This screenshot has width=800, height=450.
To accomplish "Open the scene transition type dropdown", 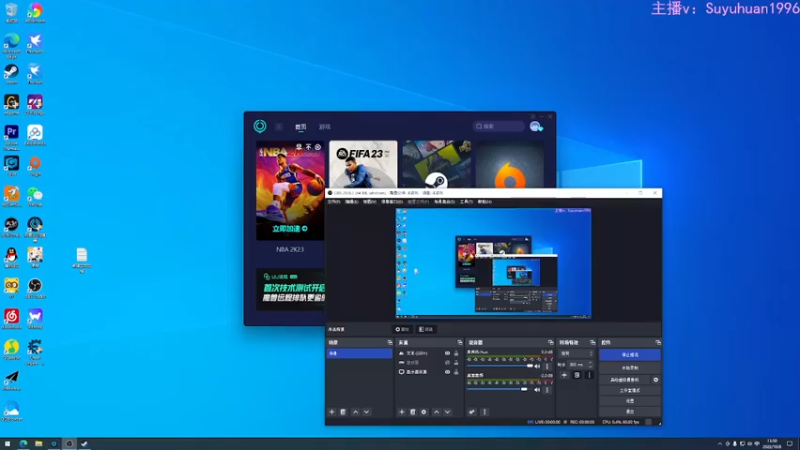I will coord(577,353).
